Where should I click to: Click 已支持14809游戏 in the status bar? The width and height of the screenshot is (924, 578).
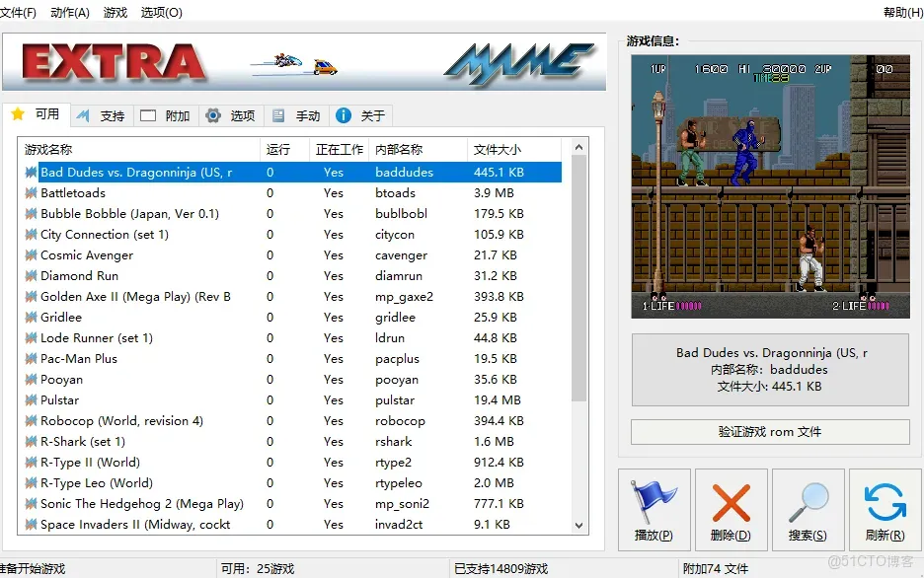tap(500, 568)
